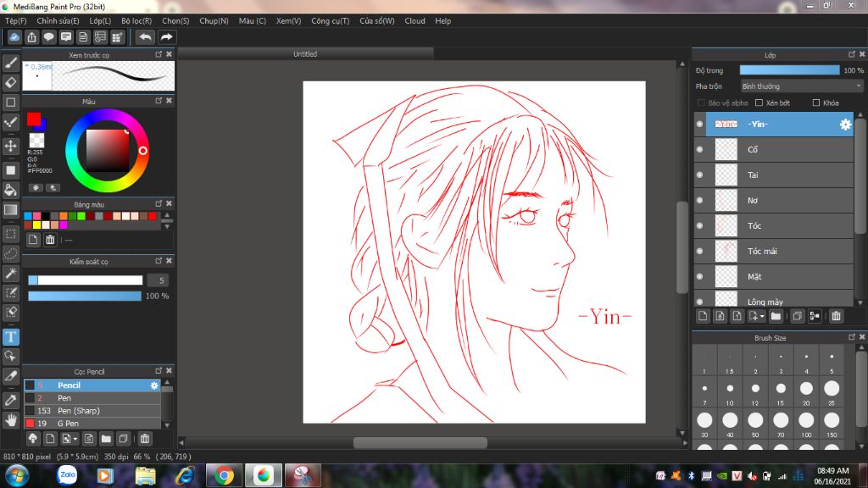Select the Hand pan tool
The height and width of the screenshot is (488, 868).
coord(10,420)
